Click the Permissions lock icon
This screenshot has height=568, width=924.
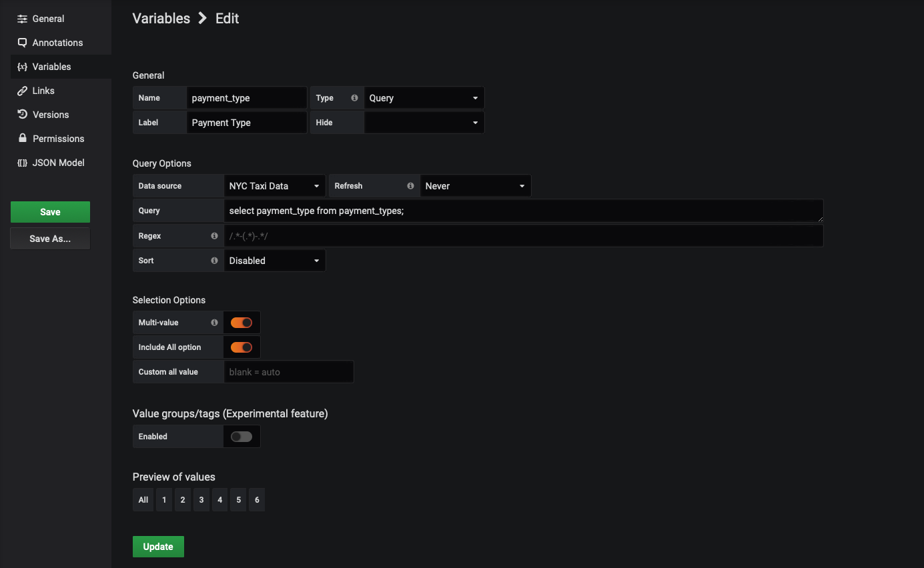coord(21,138)
